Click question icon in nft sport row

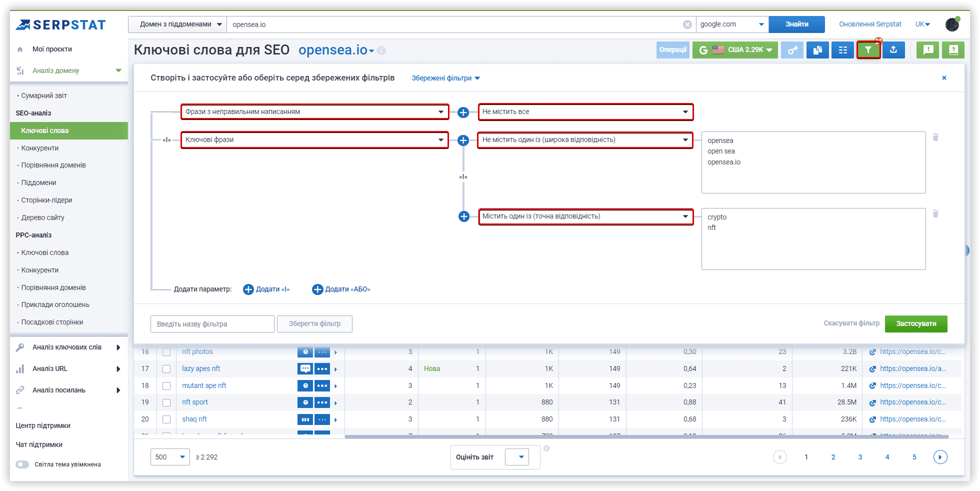point(305,402)
